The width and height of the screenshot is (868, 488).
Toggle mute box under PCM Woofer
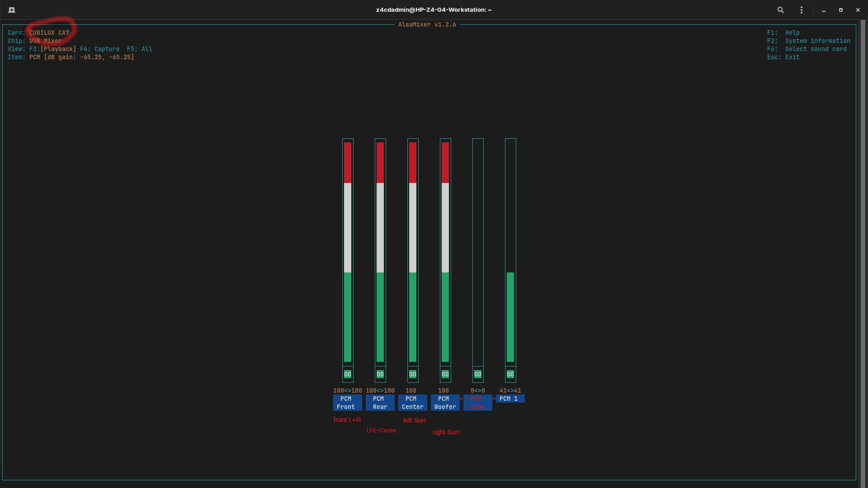click(445, 374)
